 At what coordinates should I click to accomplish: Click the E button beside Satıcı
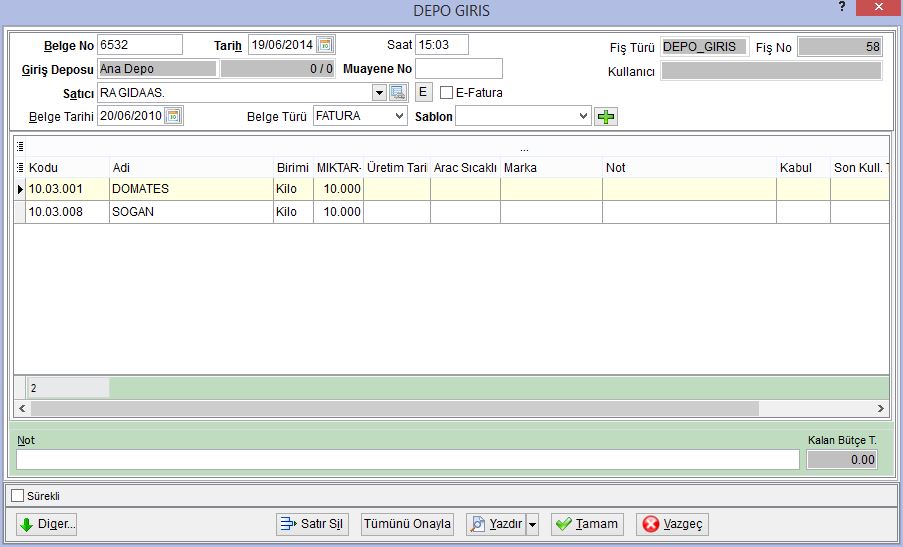click(x=423, y=92)
